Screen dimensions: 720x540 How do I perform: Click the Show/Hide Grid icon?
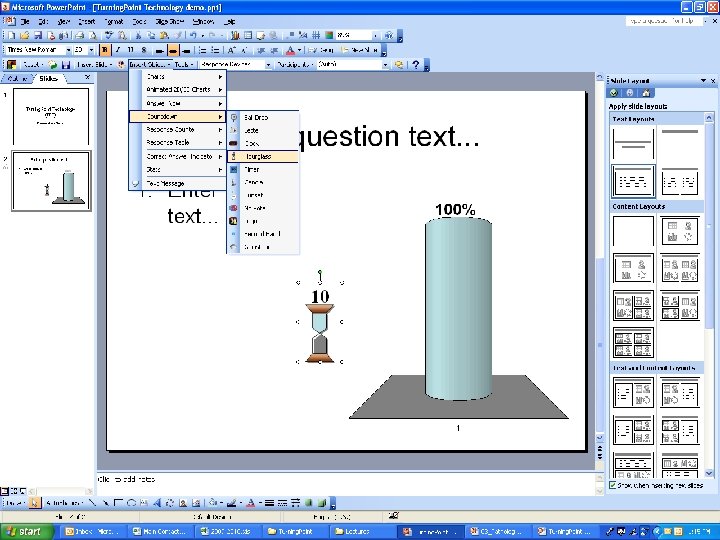coord(316,35)
